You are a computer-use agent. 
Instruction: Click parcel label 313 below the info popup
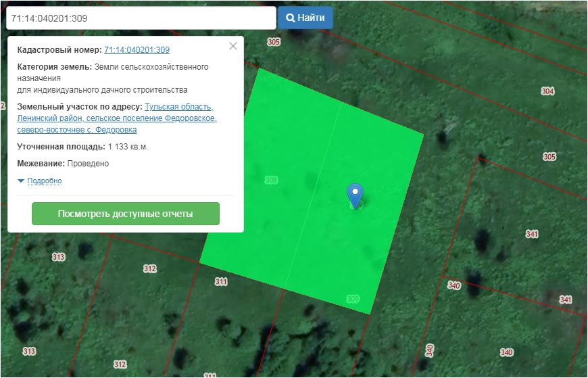tap(58, 257)
